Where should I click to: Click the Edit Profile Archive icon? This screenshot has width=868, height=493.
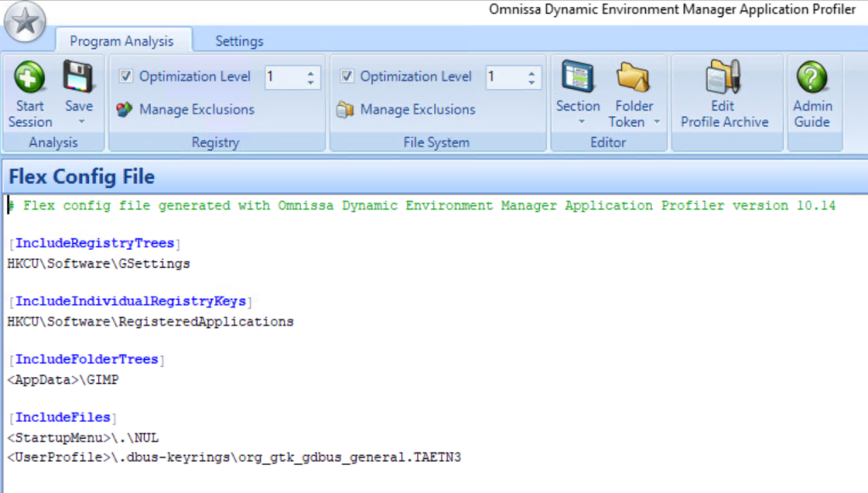723,76
